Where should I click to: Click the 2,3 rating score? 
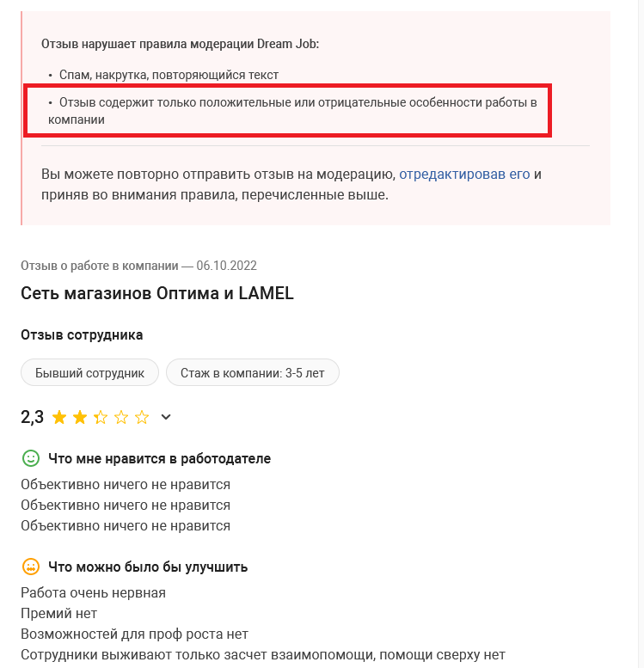(x=33, y=418)
